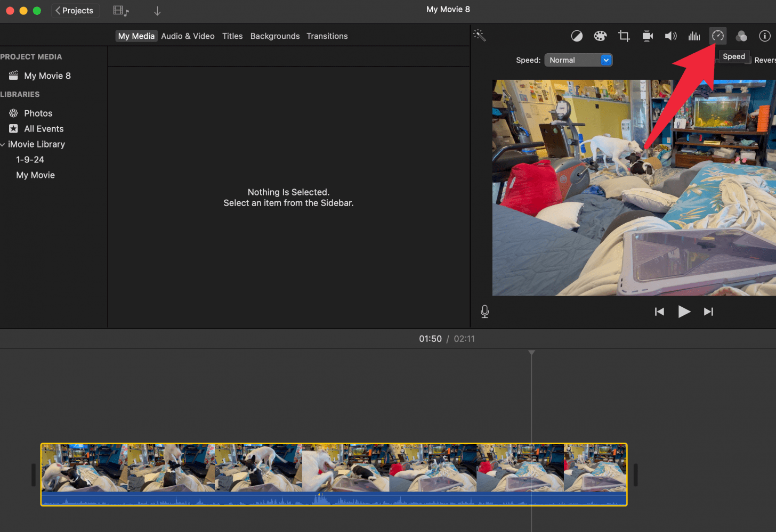Screen dimensions: 776x532
Task: Open the Speed Normal dropdown
Action: (578, 60)
